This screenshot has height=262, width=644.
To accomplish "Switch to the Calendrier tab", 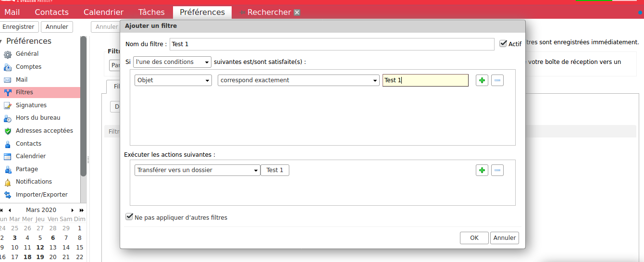I will point(103,12).
